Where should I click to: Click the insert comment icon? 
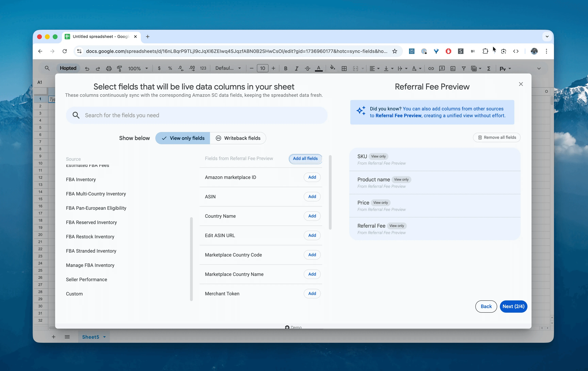(x=442, y=69)
